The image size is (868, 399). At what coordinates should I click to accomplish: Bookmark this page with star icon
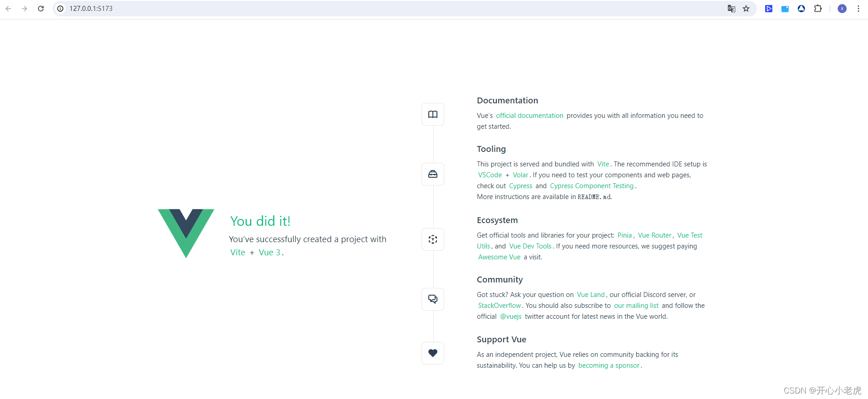pyautogui.click(x=746, y=9)
